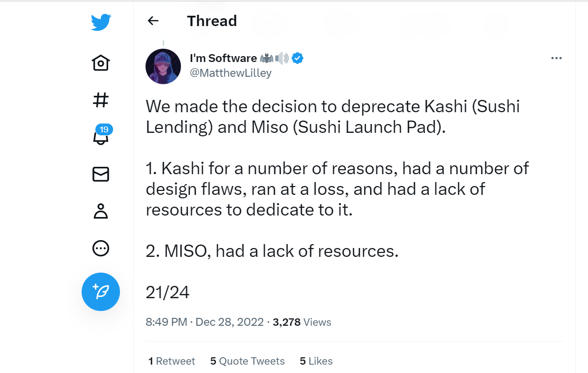Open the "I'm Software" display name

coord(223,58)
